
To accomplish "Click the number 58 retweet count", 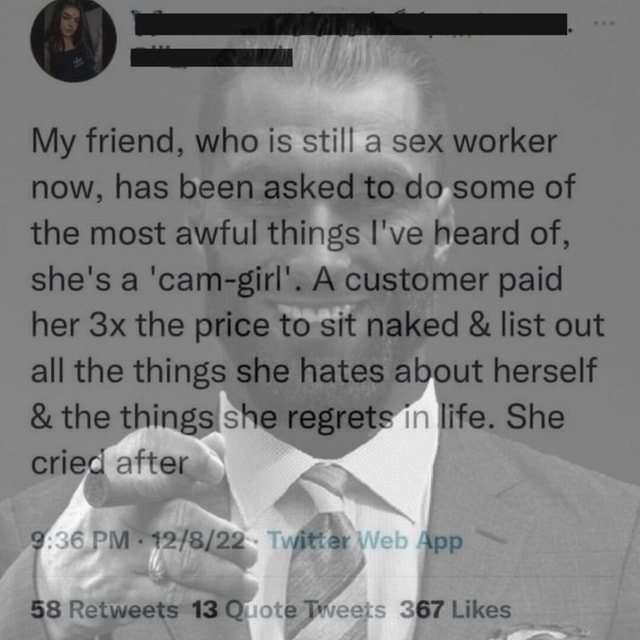I will [x=46, y=610].
